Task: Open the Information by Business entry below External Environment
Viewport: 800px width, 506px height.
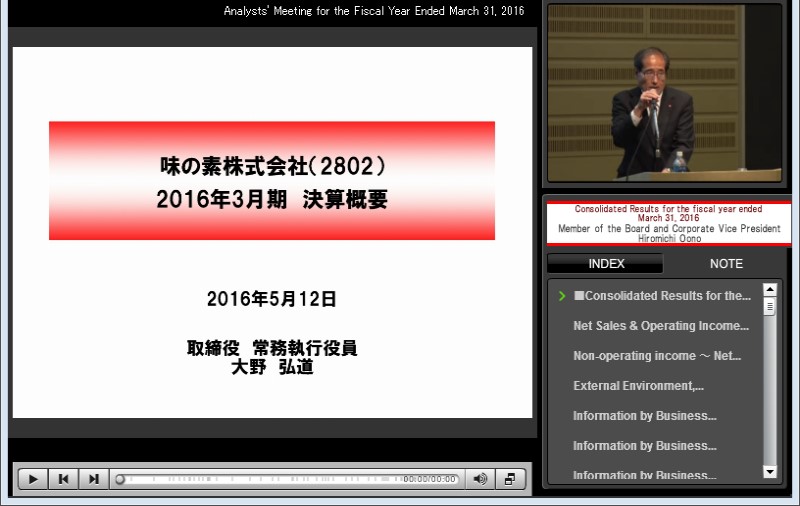Action: coord(644,416)
